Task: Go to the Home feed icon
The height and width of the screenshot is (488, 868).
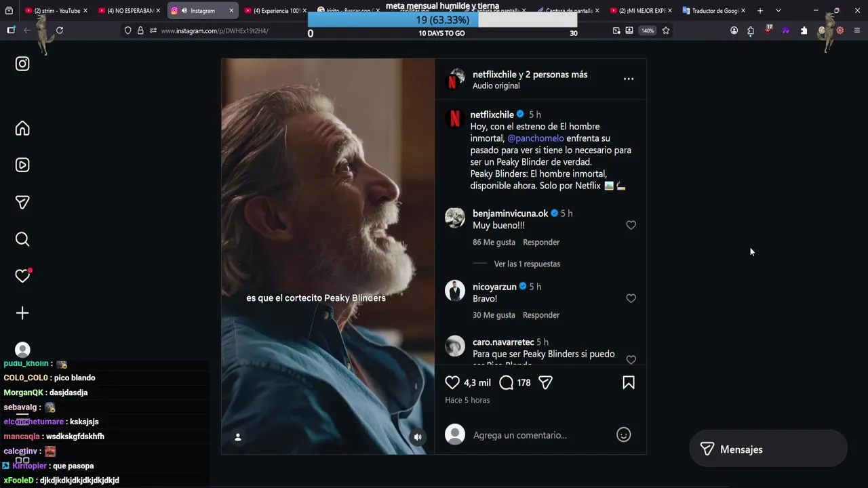Action: (22, 129)
